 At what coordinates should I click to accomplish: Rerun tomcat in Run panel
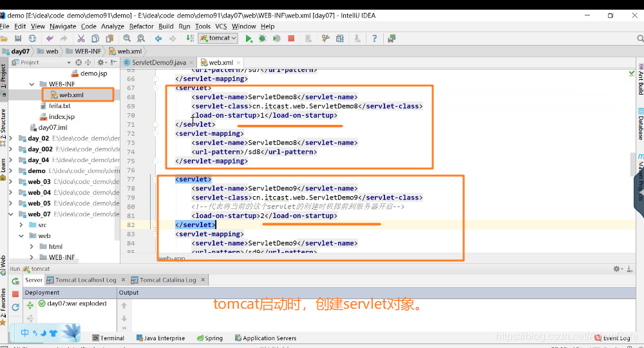15,281
